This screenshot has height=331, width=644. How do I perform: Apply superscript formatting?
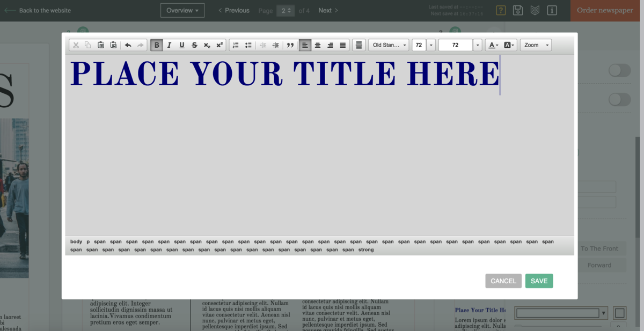click(x=219, y=45)
